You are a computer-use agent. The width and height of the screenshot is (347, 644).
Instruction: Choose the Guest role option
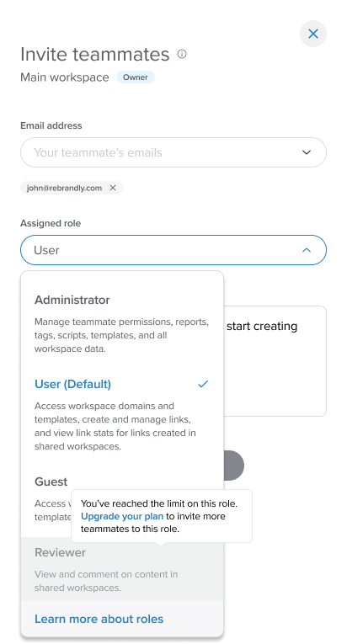point(51,482)
